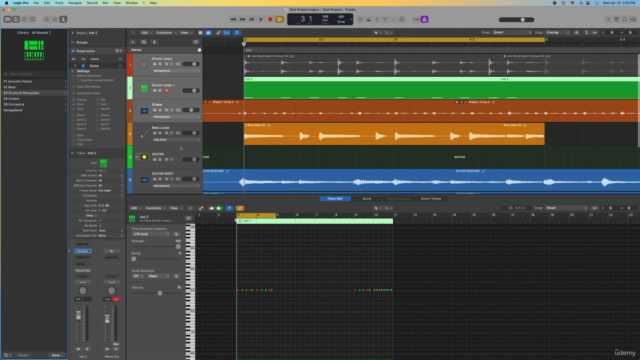640x360 pixels.
Task: Click the red Record button
Action: tap(270, 19)
